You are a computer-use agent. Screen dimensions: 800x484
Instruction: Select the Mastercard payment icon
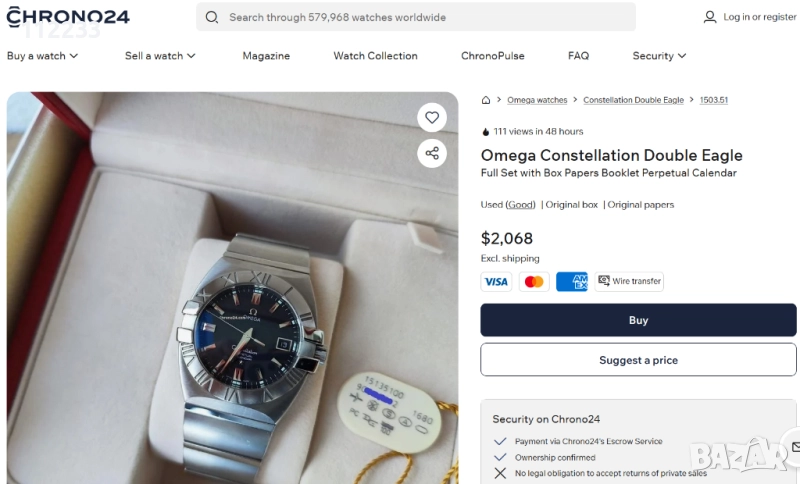point(534,282)
